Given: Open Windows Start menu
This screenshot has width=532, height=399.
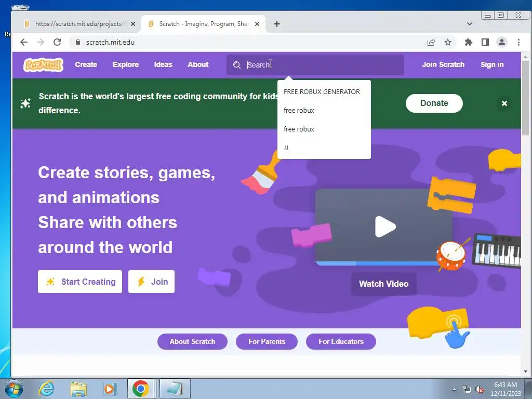Looking at the screenshot, I should coord(14,389).
